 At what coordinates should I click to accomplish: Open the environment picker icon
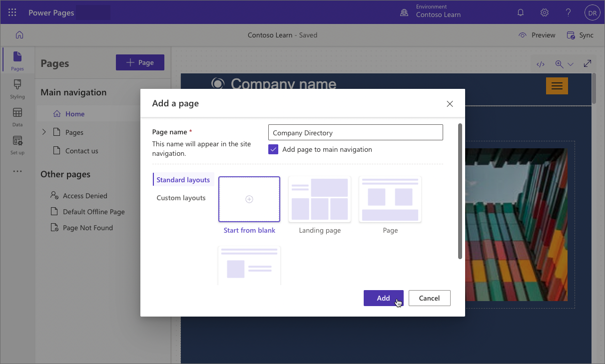[404, 13]
